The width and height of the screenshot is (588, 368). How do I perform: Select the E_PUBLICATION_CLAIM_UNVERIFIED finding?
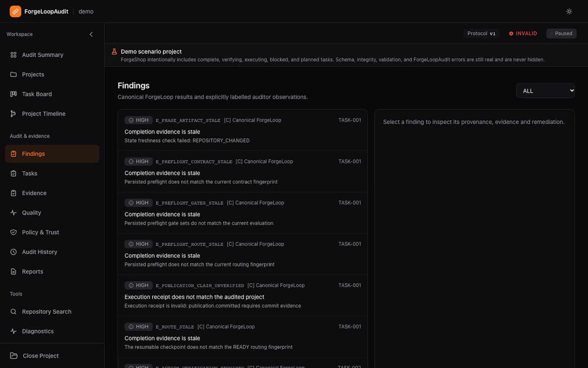click(x=243, y=295)
